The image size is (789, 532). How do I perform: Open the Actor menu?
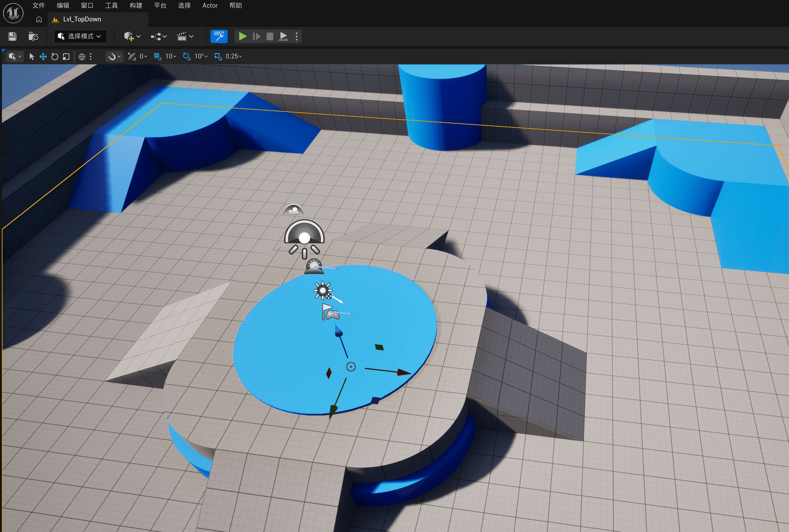(210, 5)
